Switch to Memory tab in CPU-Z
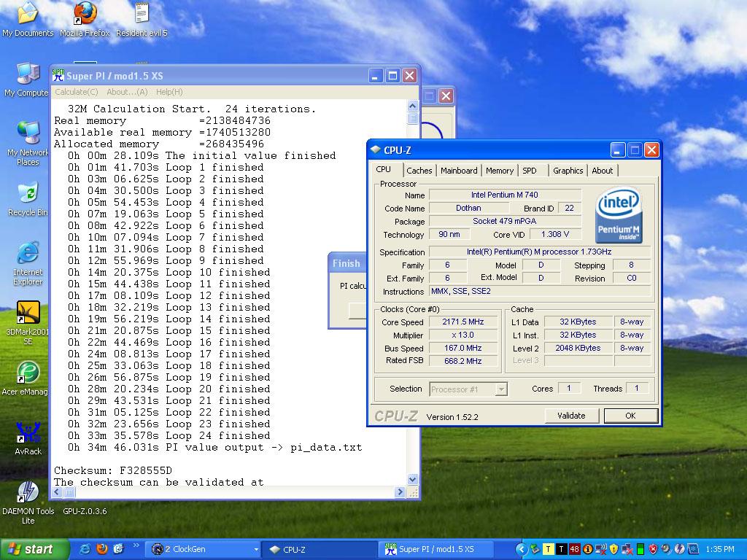 (499, 171)
